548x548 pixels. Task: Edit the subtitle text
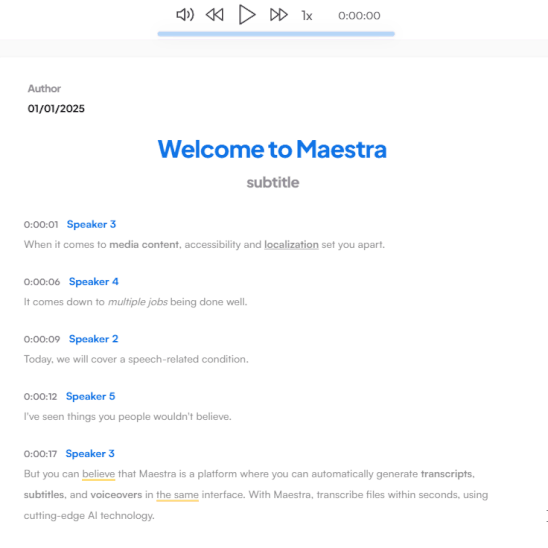273,182
